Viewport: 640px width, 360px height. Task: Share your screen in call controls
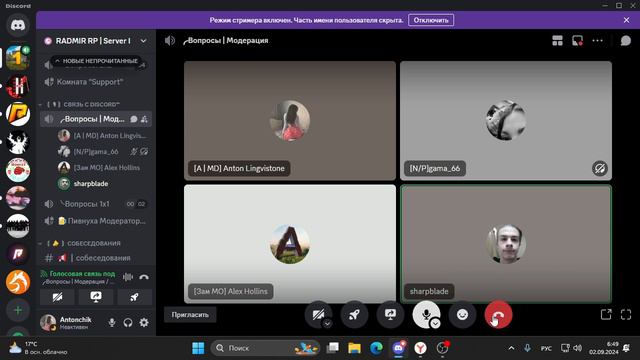tap(390, 314)
